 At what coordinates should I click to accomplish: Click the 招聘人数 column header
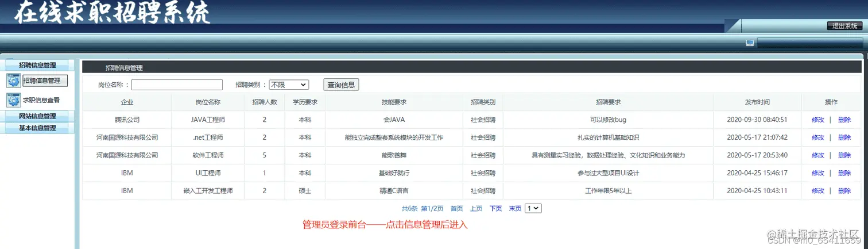(265, 102)
